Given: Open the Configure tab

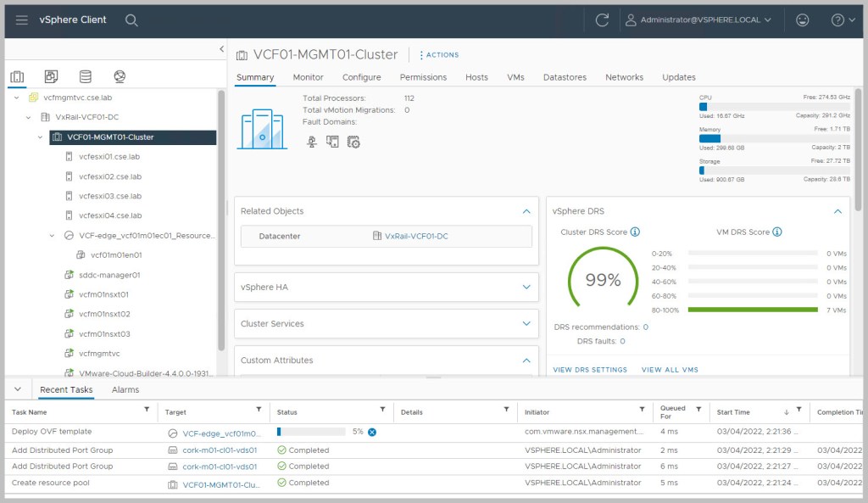Looking at the screenshot, I should [361, 77].
